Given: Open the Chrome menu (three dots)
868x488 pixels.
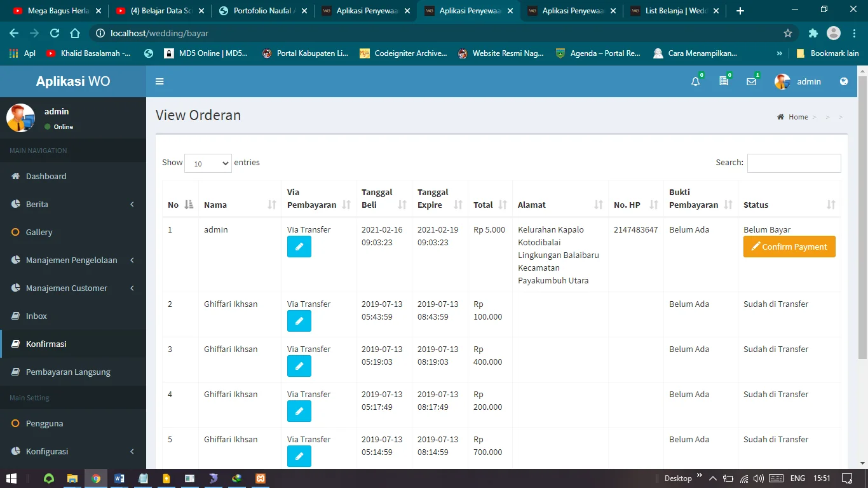Looking at the screenshot, I should pos(854,33).
